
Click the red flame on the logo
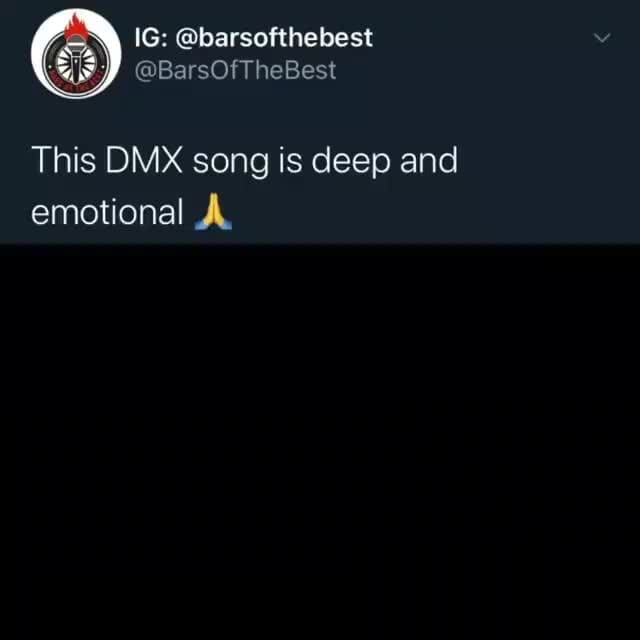[x=76, y=27]
